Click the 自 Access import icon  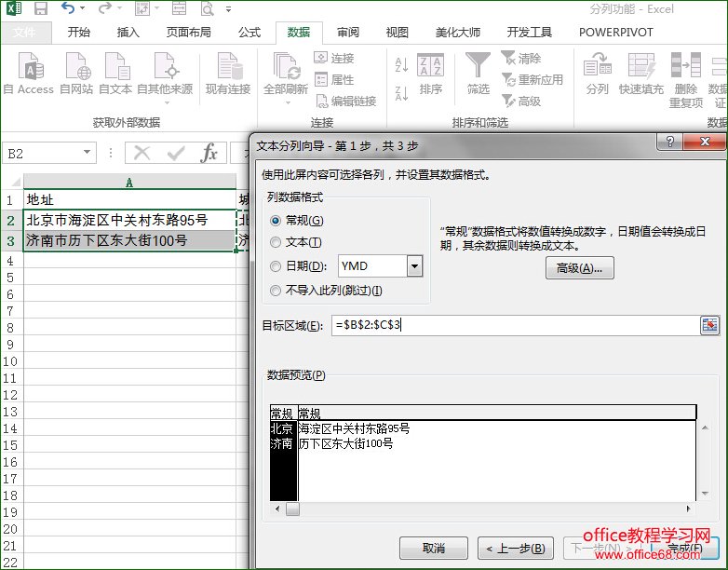[30, 69]
